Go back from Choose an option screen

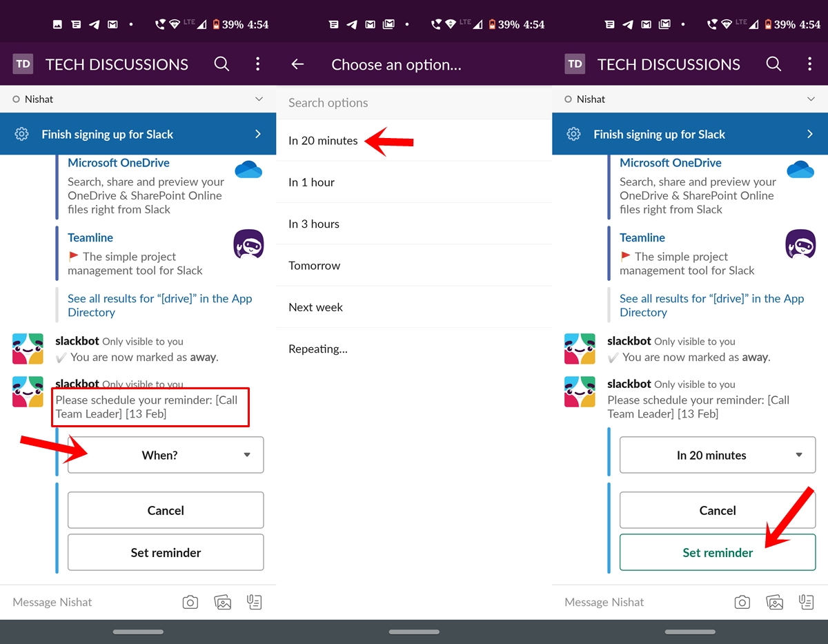point(297,64)
